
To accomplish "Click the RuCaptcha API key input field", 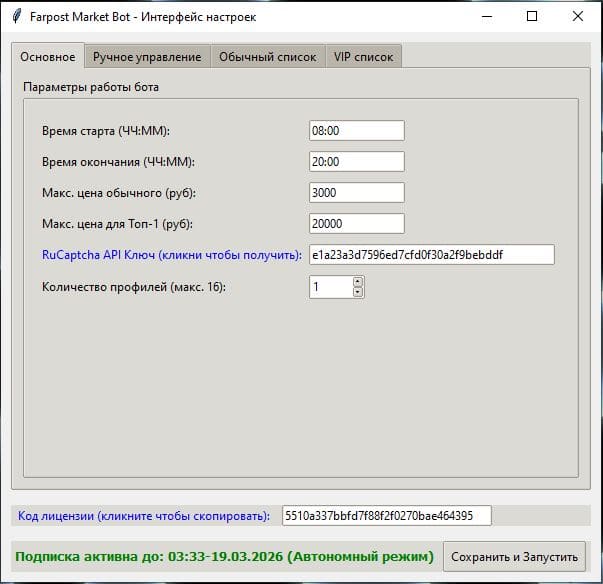I will (x=431, y=255).
